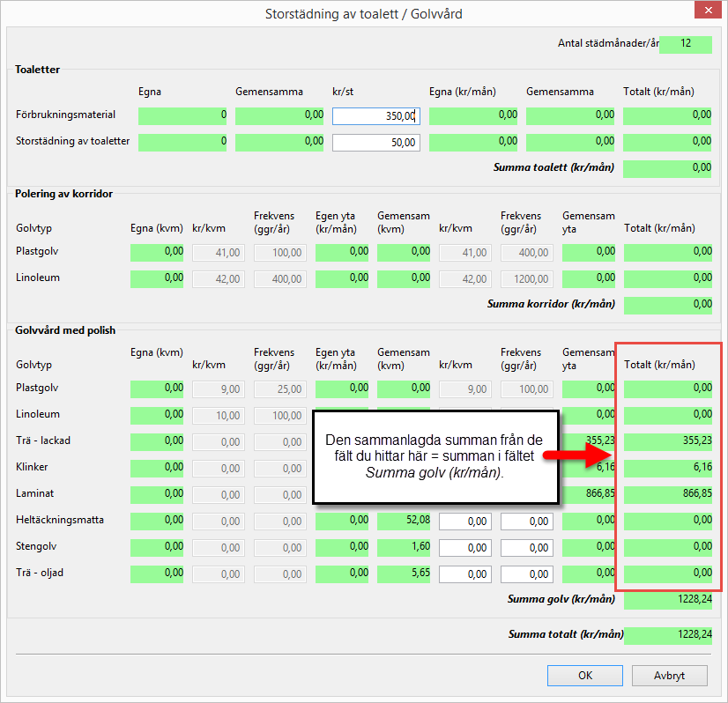Image resolution: width=728 pixels, height=703 pixels.
Task: Click Stengolv Gemensam (kvm) field showing 1,60
Action: [404, 547]
